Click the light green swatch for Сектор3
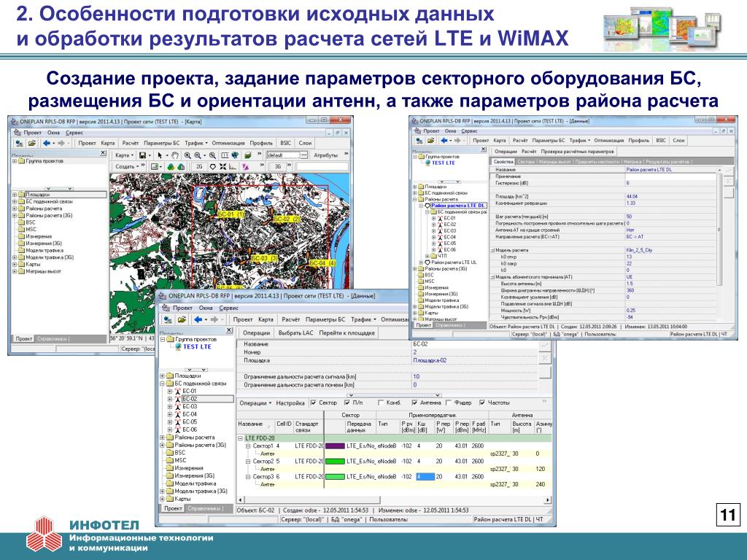The width and height of the screenshot is (747, 560). 334,477
